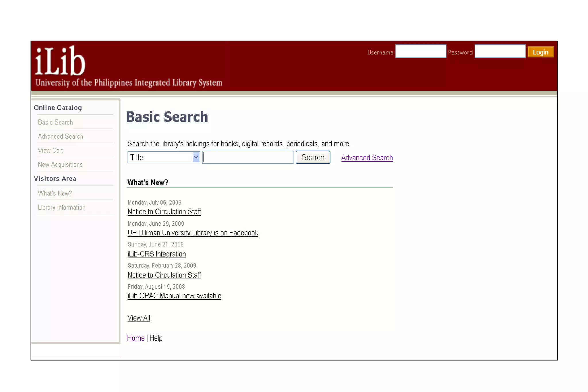The image size is (588, 392).
Task: Click the Username input field
Action: [420, 51]
